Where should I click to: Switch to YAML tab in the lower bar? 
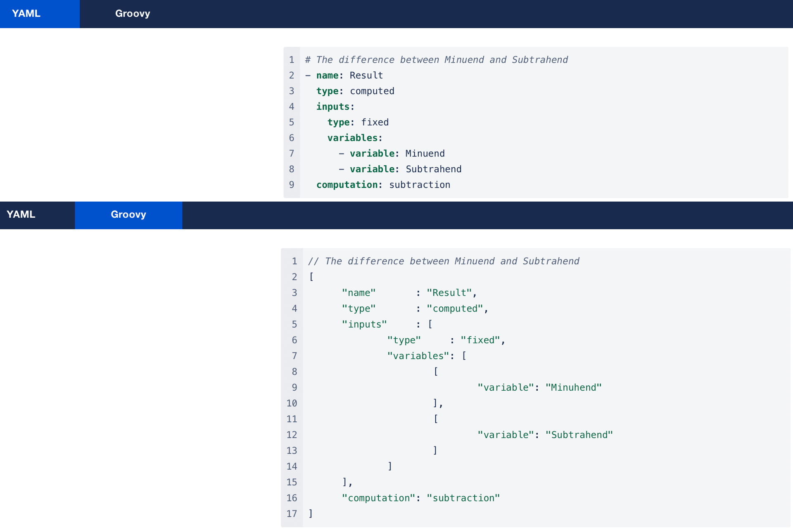tap(21, 214)
